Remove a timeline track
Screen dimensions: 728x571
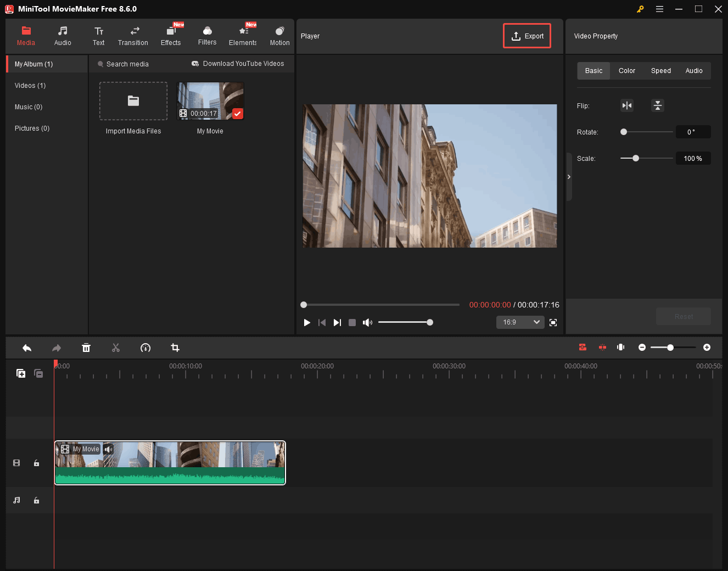[38, 373]
